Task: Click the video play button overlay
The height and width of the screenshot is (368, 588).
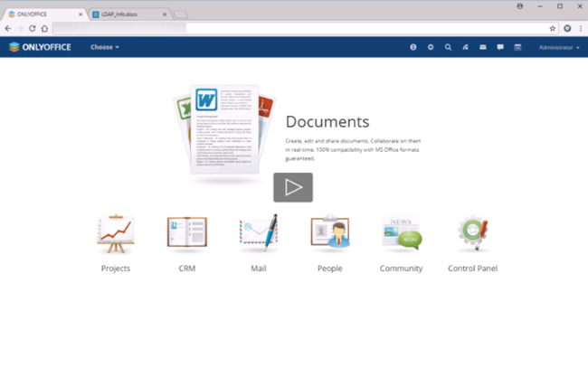Action: click(x=293, y=187)
